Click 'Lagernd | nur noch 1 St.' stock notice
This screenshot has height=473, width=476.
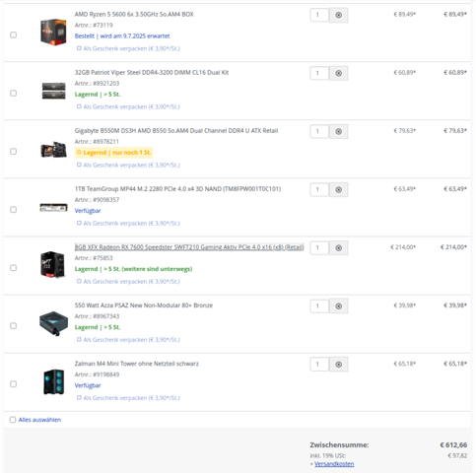(113, 153)
